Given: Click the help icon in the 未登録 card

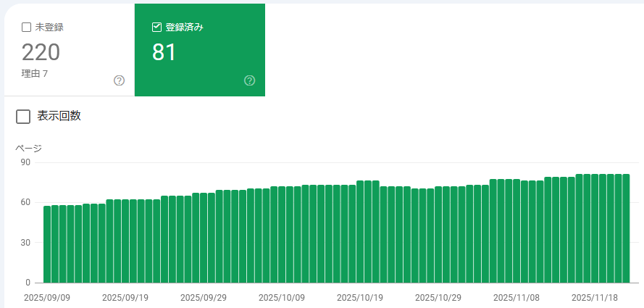Looking at the screenshot, I should click(x=120, y=80).
